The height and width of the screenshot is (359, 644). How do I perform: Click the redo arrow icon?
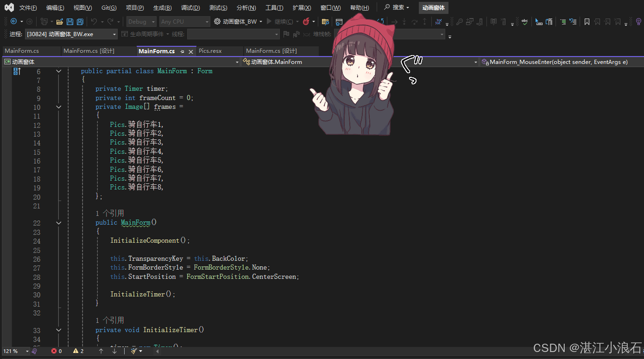[x=110, y=21]
